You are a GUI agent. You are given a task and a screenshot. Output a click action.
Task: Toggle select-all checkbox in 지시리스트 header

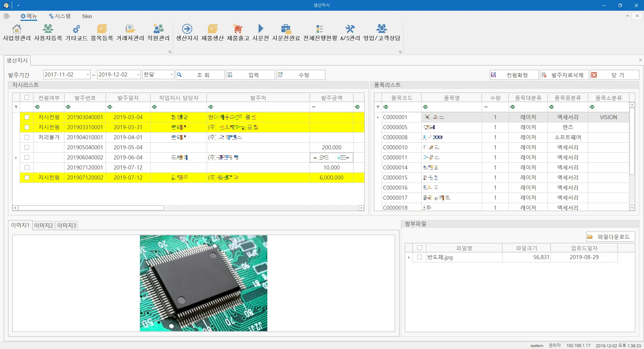tap(27, 97)
